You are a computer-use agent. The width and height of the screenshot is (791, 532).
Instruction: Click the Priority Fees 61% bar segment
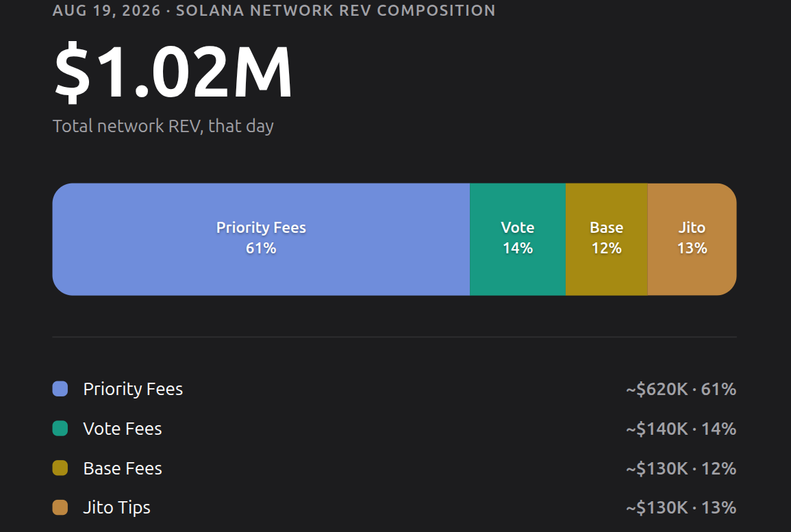pos(261,239)
